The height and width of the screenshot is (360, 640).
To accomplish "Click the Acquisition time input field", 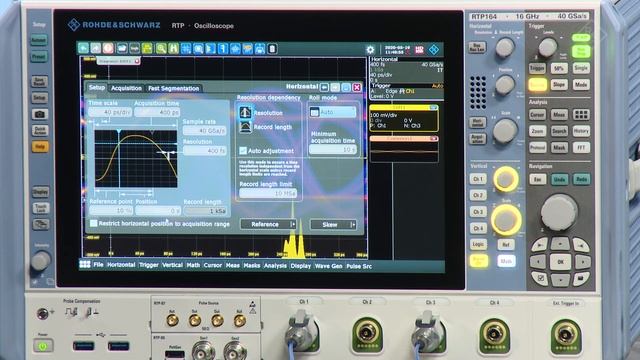I will coord(157,112).
